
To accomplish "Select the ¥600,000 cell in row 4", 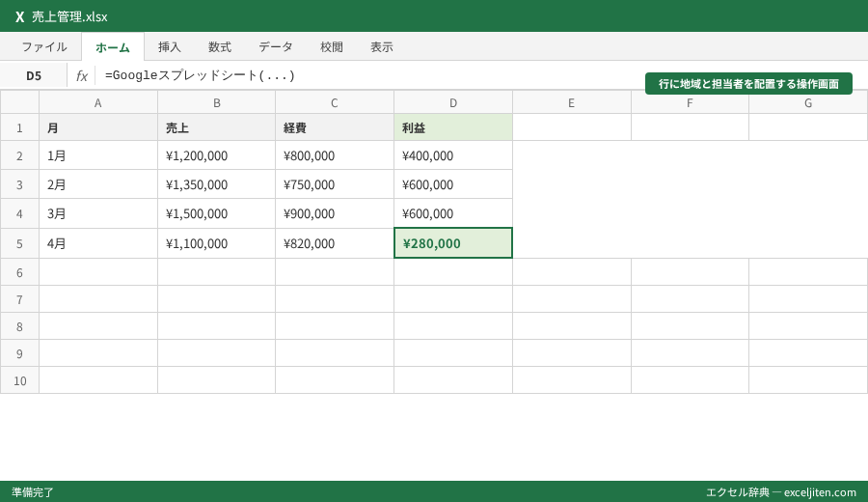I will pos(453,213).
